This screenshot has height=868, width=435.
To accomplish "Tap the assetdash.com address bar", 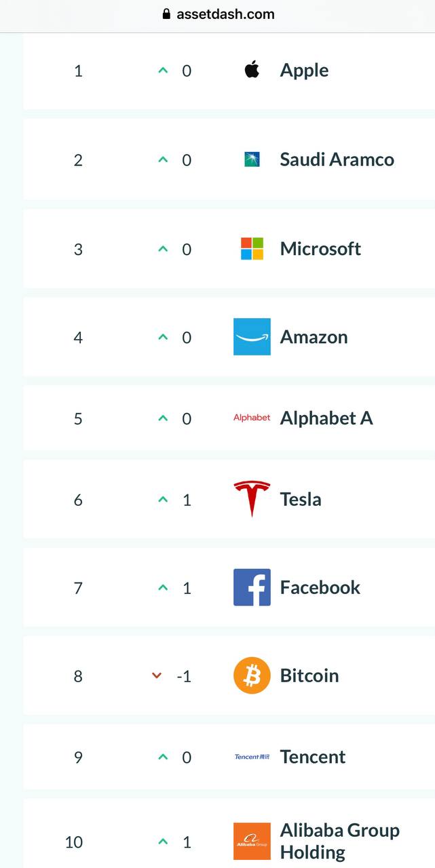I will (218, 14).
